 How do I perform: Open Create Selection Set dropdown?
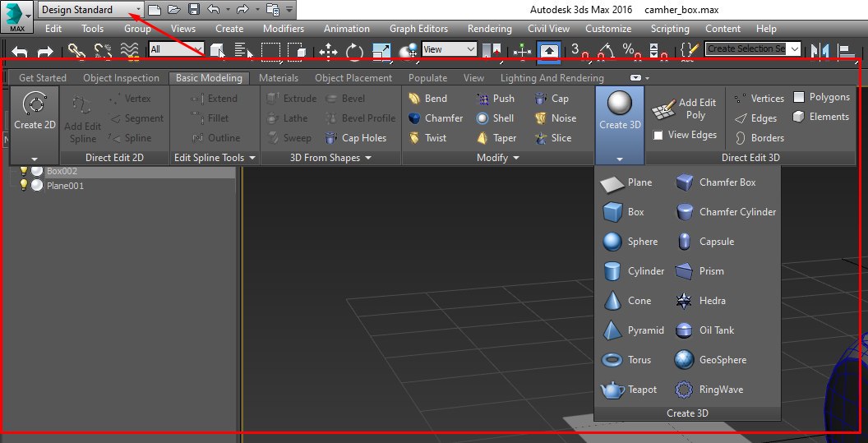tap(795, 48)
